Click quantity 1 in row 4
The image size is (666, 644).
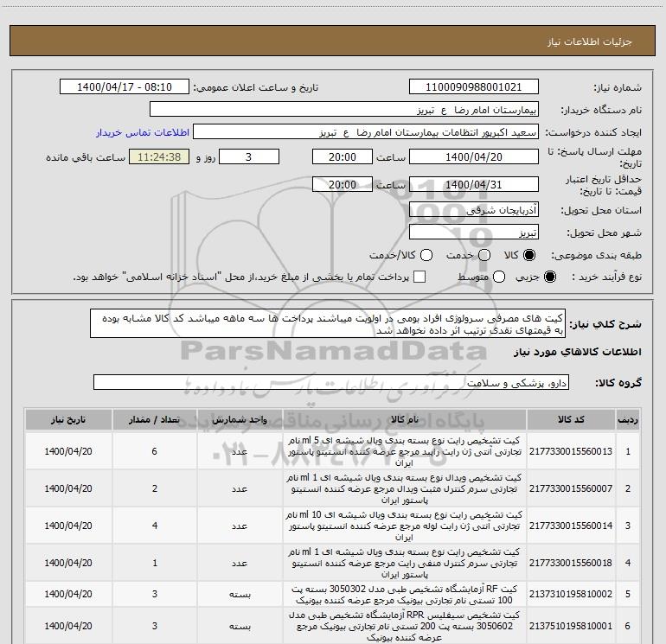click(x=155, y=563)
